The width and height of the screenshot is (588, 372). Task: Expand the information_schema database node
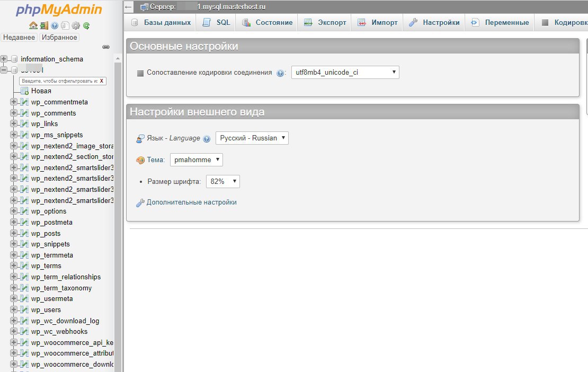point(4,59)
